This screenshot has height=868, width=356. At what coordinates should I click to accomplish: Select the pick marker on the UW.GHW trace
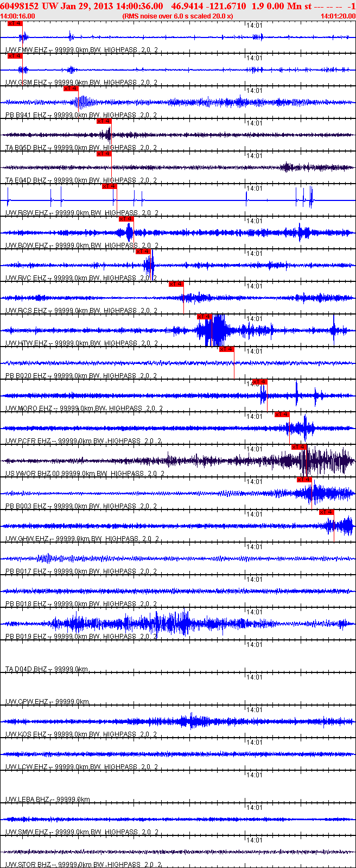click(326, 512)
